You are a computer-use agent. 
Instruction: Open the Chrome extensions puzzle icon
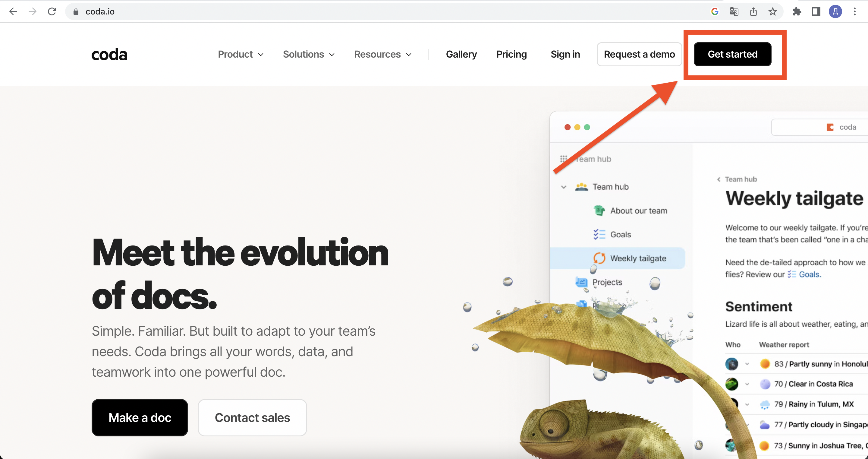click(x=797, y=11)
